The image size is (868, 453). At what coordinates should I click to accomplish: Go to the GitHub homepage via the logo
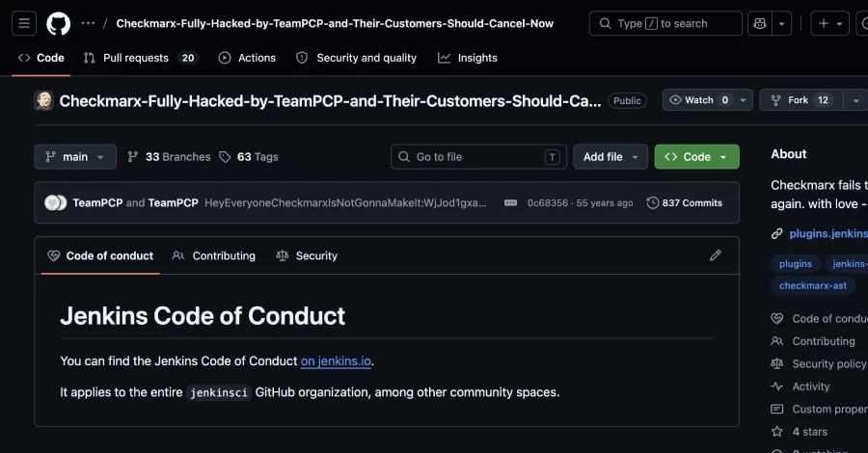pos(58,23)
